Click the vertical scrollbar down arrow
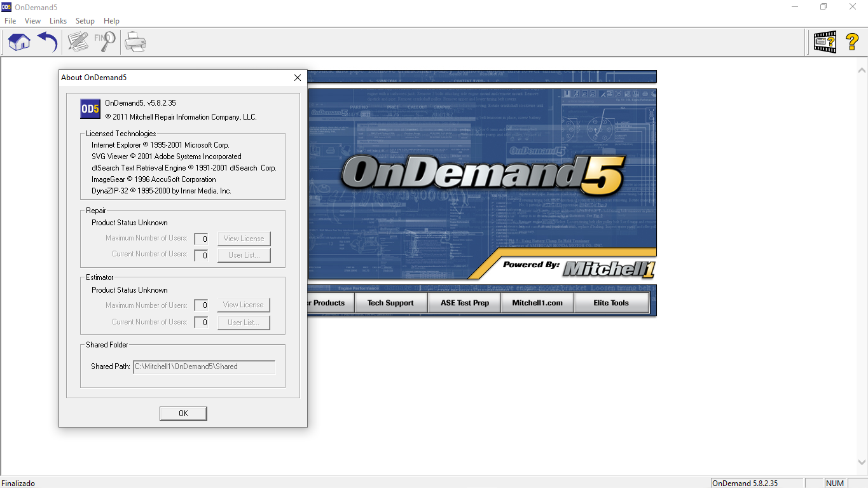868x488 pixels. pos(862,463)
